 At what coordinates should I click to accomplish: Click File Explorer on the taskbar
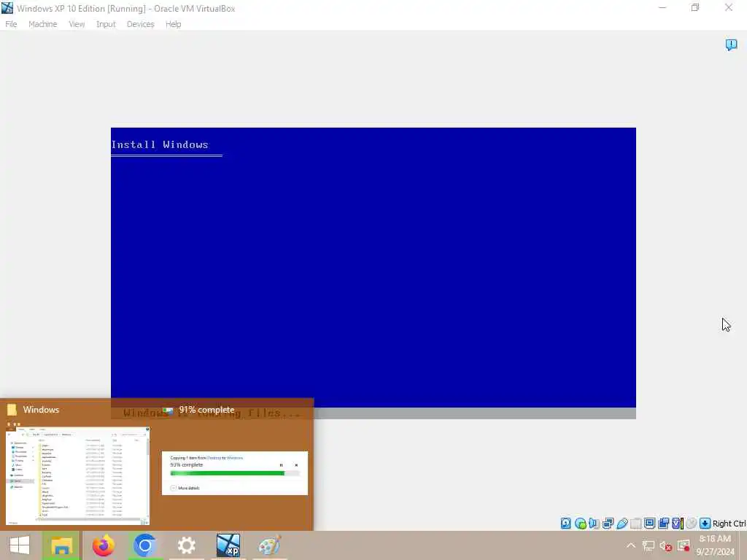61,545
